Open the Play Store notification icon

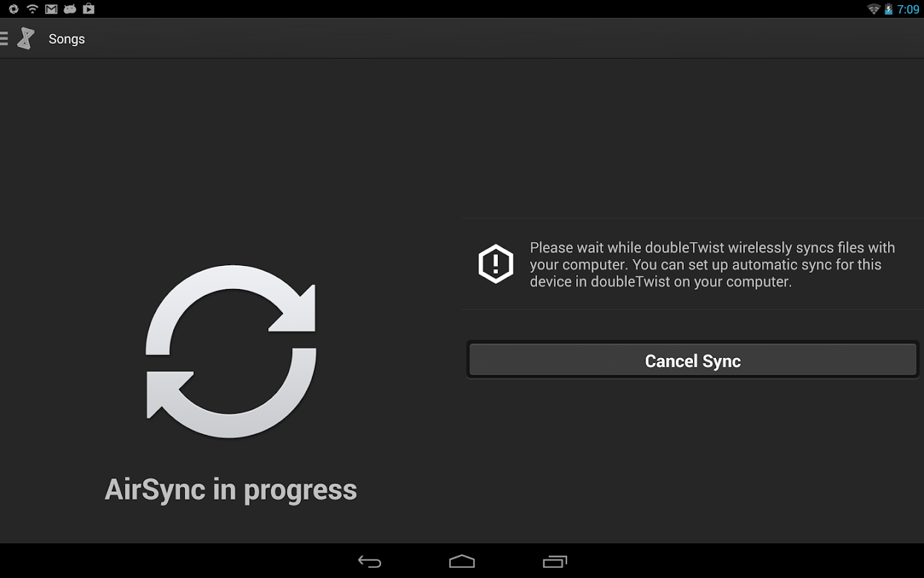coord(89,9)
